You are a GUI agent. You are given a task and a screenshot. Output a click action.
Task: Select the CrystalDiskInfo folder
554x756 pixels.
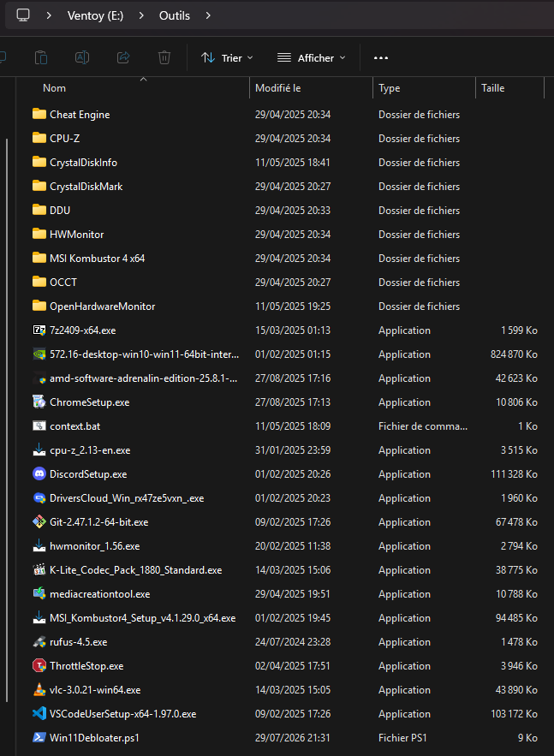pos(83,163)
